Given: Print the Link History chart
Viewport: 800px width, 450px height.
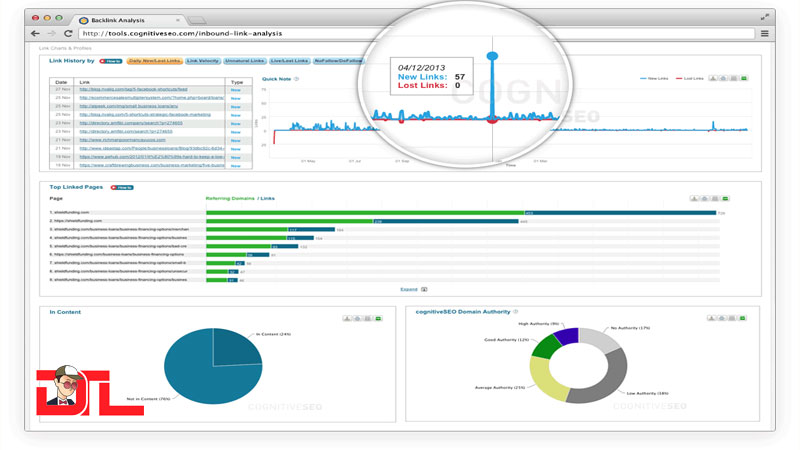Looking at the screenshot, I should pos(723,79).
